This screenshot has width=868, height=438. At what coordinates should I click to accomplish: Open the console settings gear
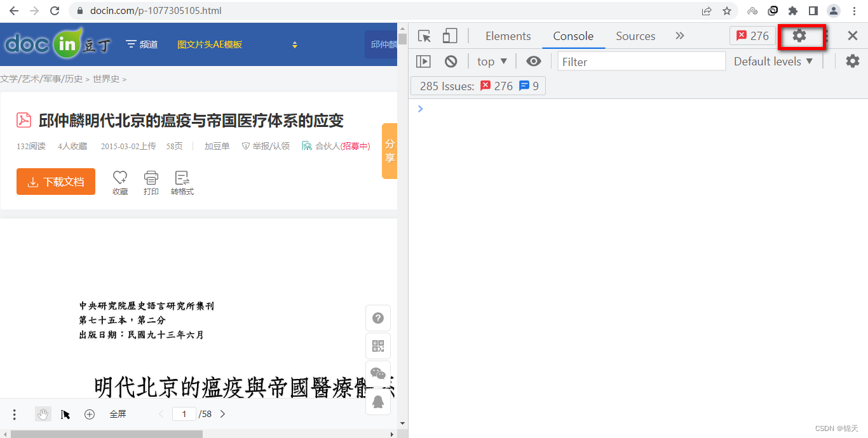tap(853, 62)
